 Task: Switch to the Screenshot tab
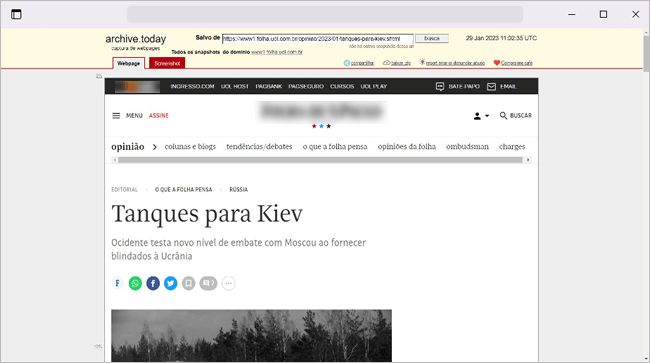point(167,63)
